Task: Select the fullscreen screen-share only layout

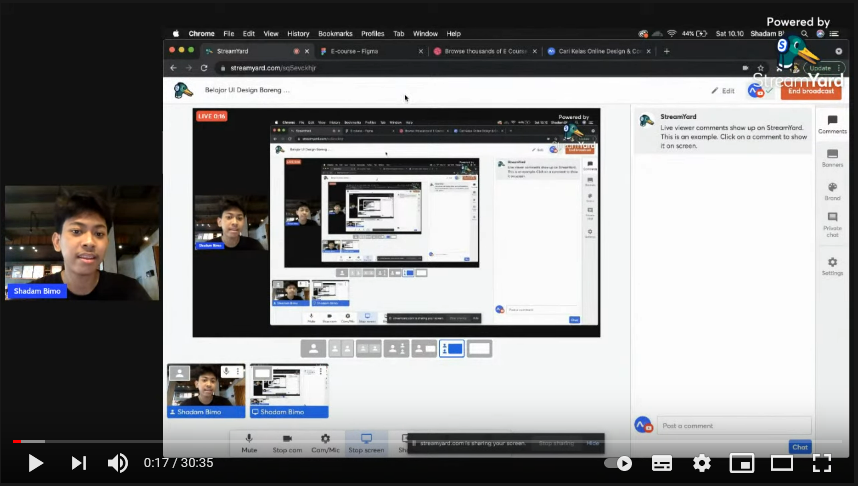Action: [479, 349]
